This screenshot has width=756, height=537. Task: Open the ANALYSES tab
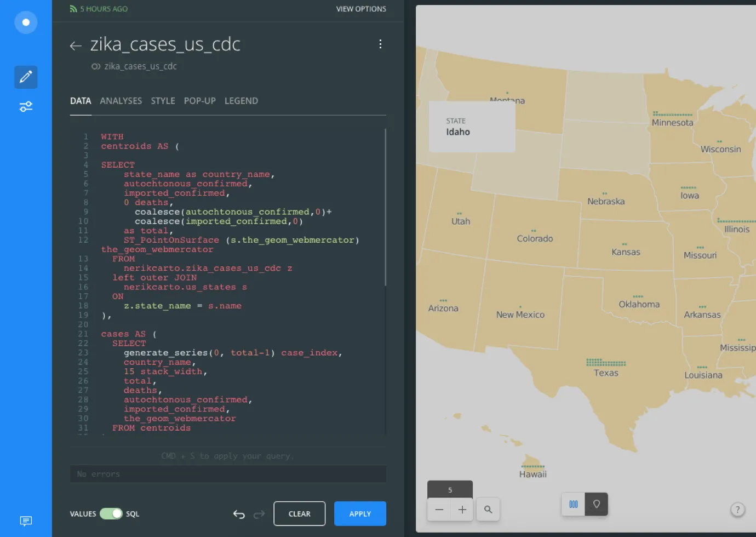[x=121, y=101]
